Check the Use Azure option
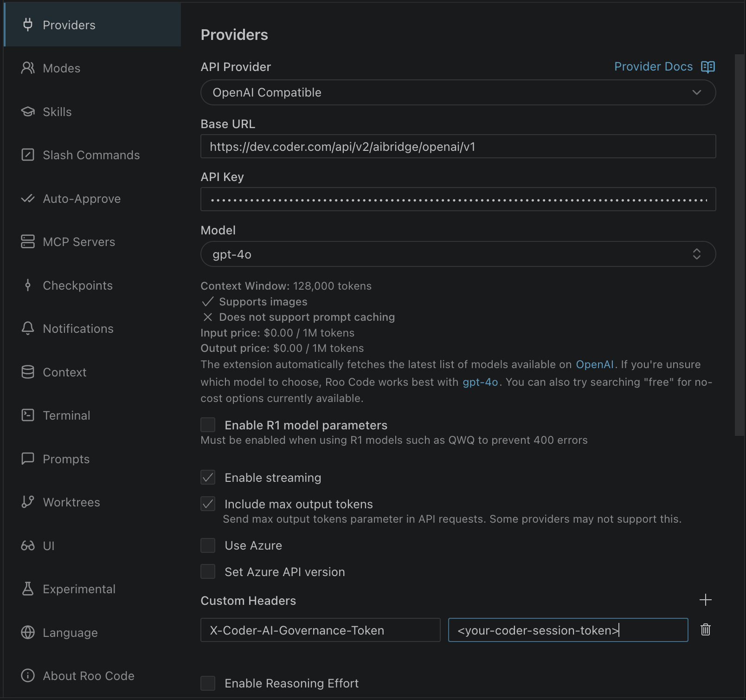 208,545
